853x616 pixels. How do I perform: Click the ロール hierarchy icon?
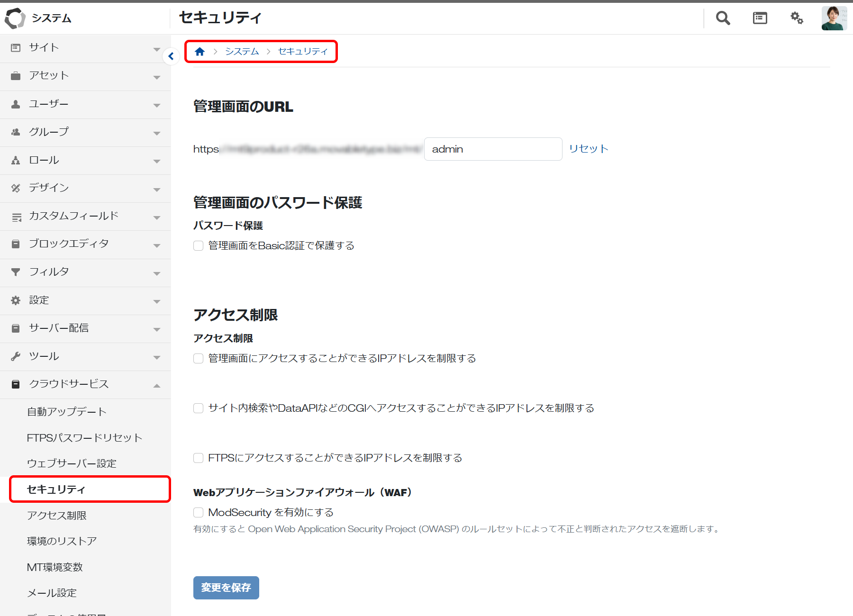[x=16, y=160]
